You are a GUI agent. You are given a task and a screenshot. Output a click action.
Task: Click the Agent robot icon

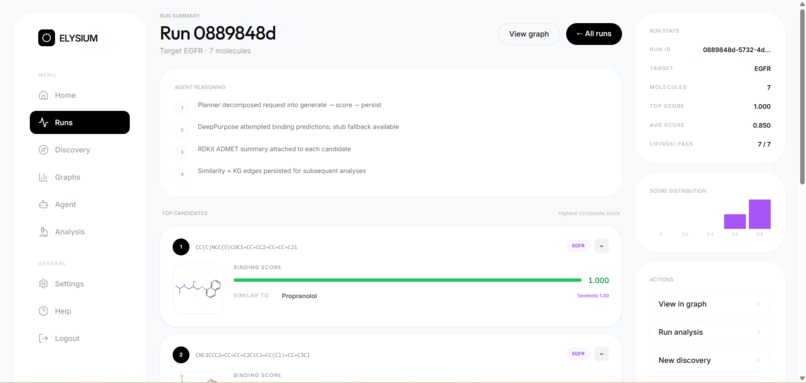(x=44, y=204)
